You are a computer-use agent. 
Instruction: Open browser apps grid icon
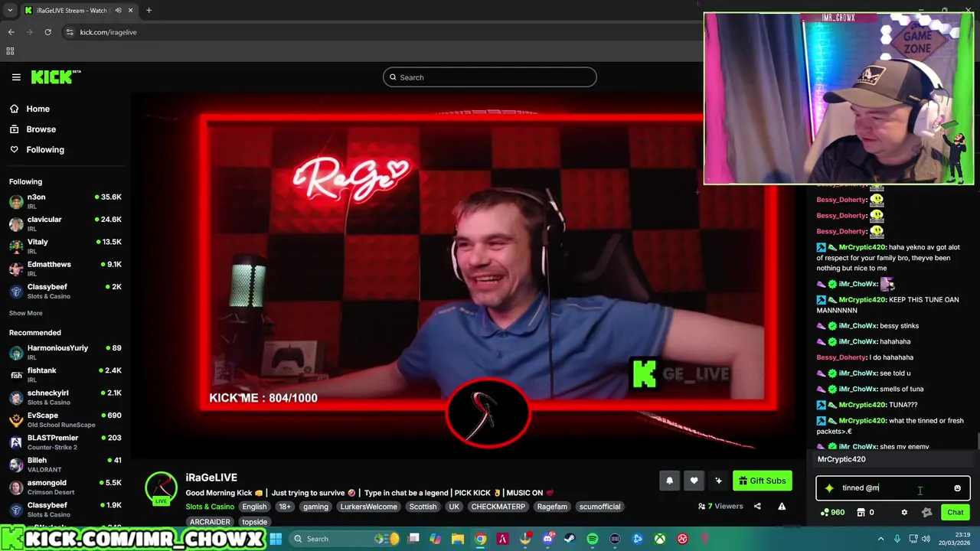click(10, 51)
